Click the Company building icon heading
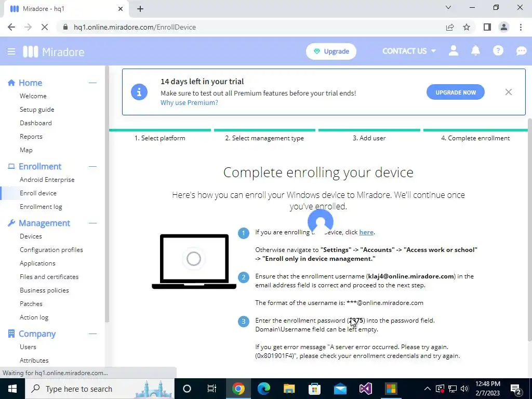532x399 pixels. (x=11, y=334)
